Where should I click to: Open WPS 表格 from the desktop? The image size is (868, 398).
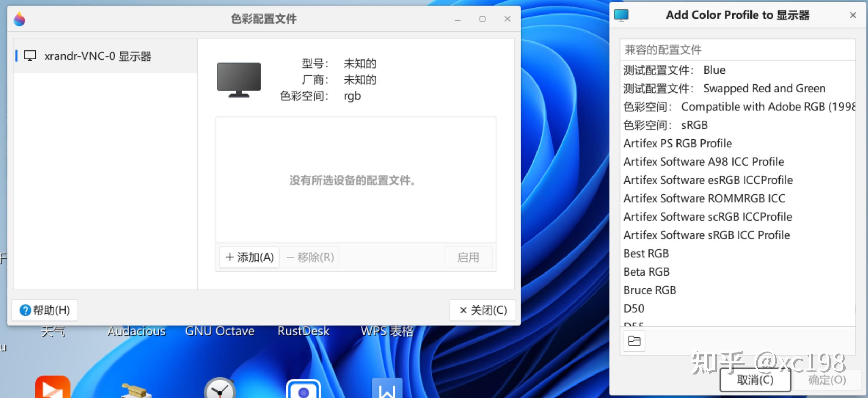387,331
